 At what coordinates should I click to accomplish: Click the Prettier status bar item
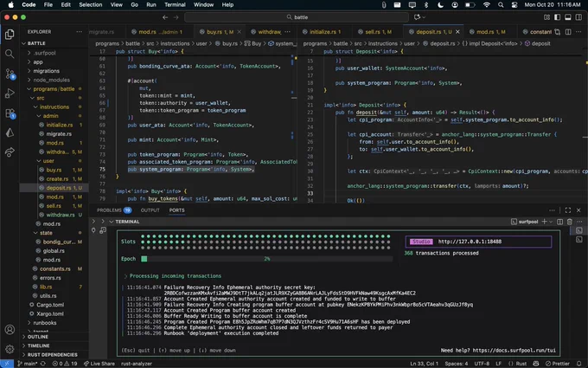[x=558, y=364]
